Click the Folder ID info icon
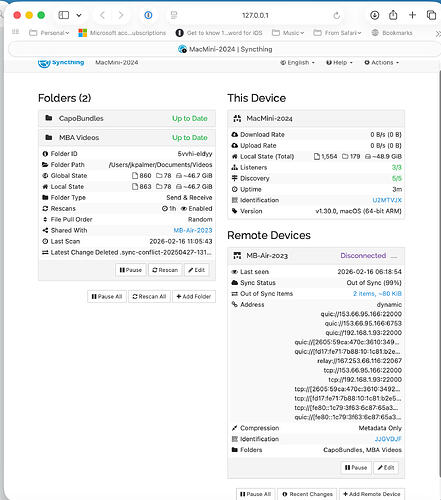The height and width of the screenshot is (500, 441). point(45,154)
